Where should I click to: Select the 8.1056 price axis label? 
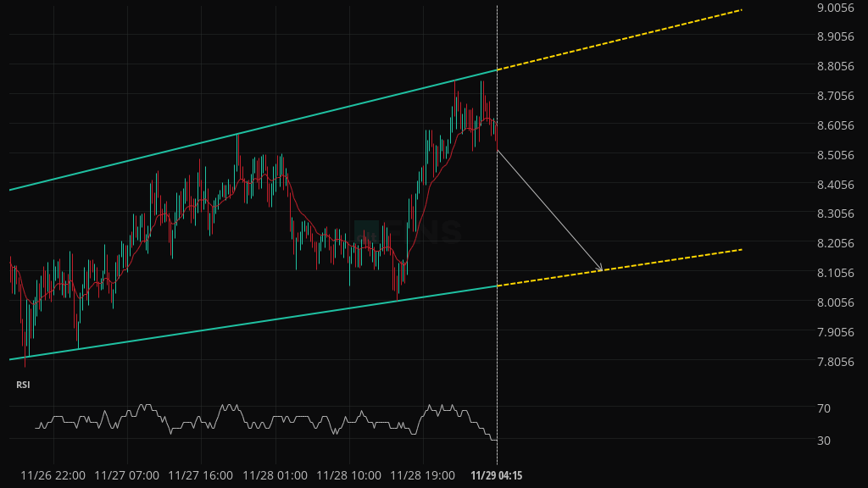click(834, 273)
